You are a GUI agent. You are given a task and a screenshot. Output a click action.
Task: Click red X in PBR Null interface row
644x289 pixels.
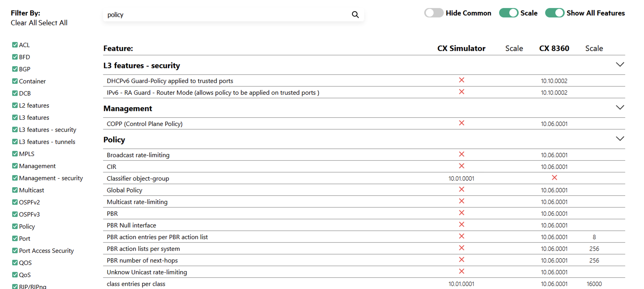click(462, 224)
